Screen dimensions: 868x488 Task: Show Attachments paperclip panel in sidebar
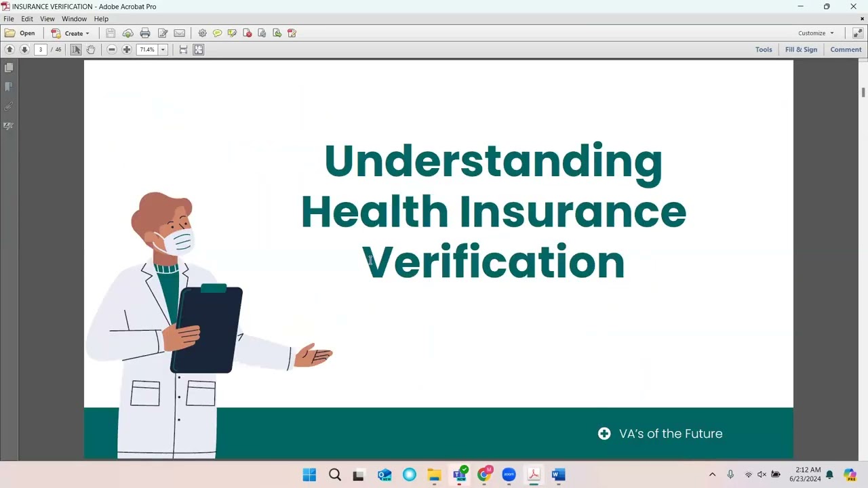(x=9, y=106)
